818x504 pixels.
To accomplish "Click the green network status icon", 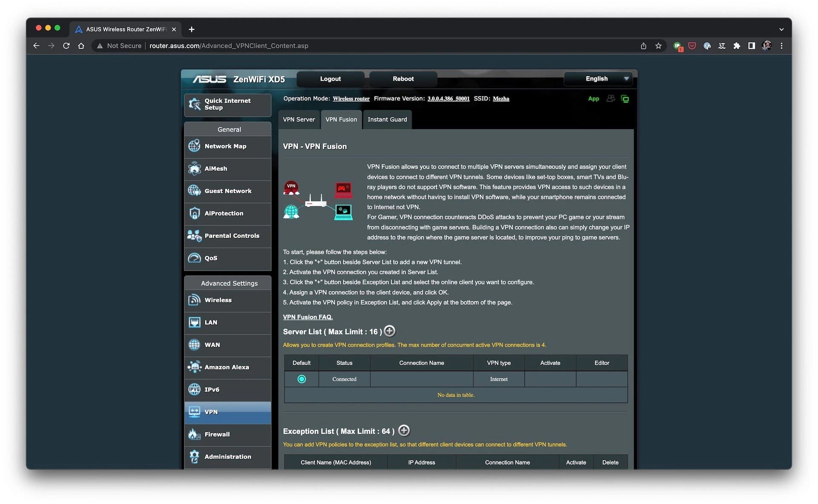I will pos(625,99).
